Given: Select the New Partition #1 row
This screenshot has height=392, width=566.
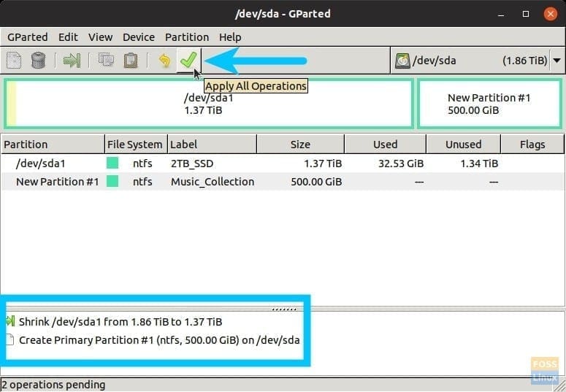Looking at the screenshot, I should pyautogui.click(x=219, y=182).
